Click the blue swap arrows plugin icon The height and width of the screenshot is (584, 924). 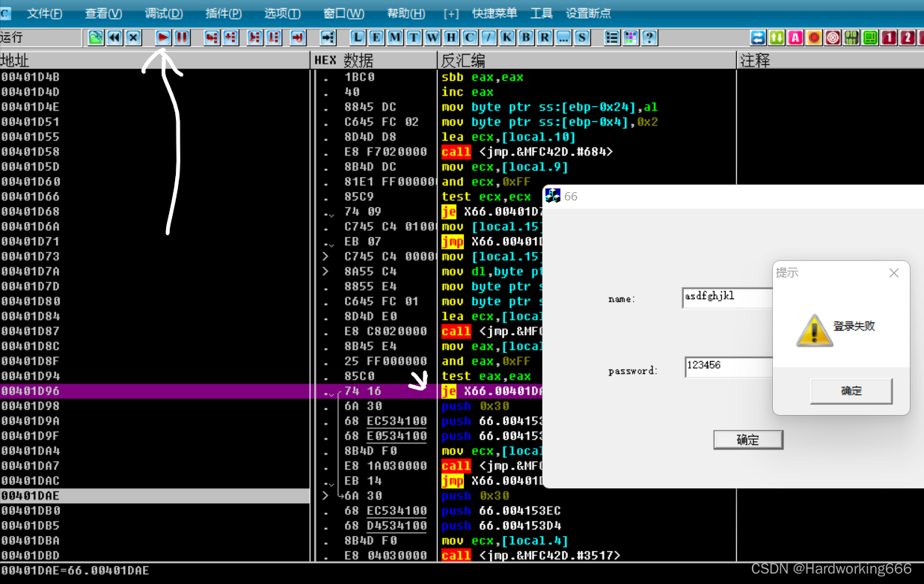tap(758, 37)
